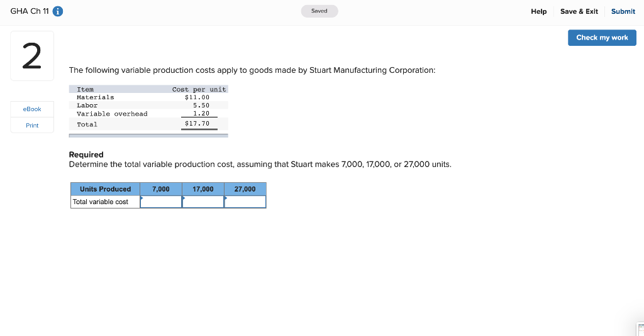This screenshot has width=644, height=336.
Task: Click the Check my work button
Action: (x=602, y=38)
